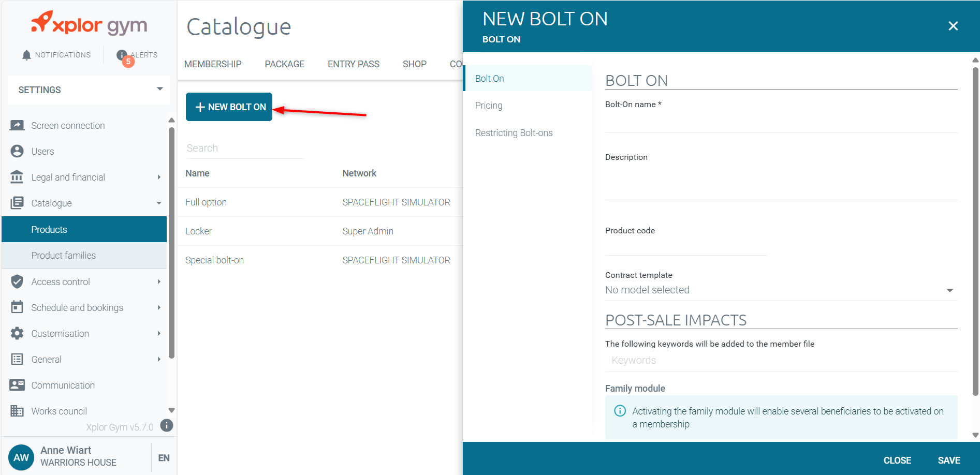Image resolution: width=980 pixels, height=475 pixels.
Task: Click the Notifications bell icon
Action: coord(26,55)
